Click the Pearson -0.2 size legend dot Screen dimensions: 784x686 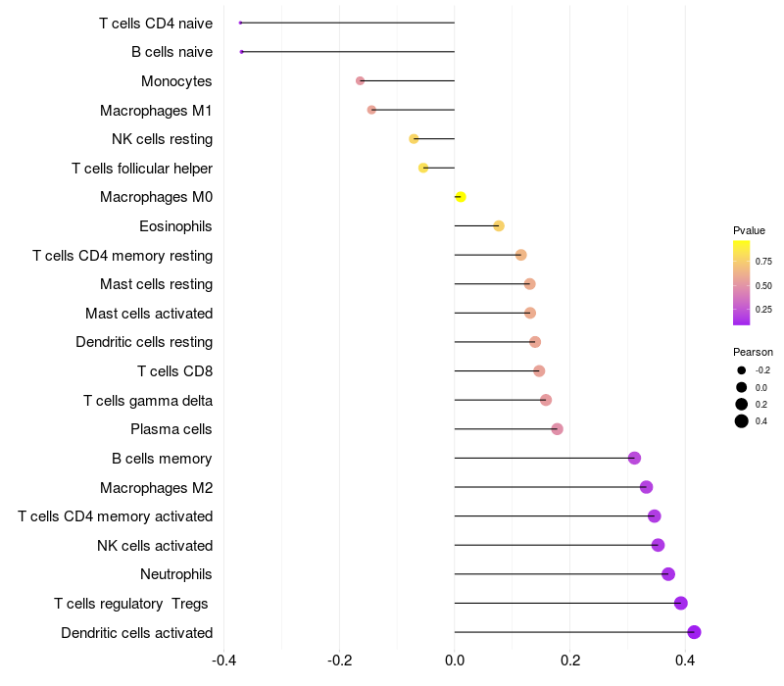[x=742, y=370]
